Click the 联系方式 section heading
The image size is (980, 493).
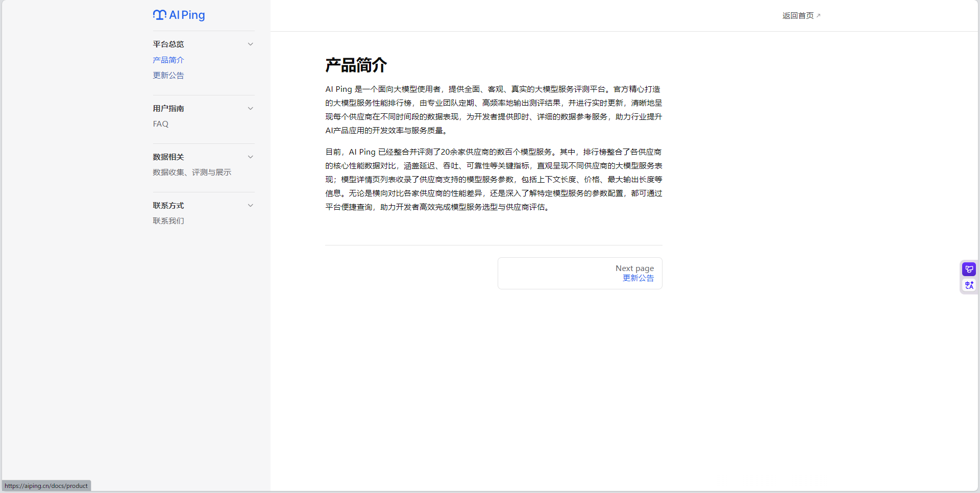coord(168,206)
